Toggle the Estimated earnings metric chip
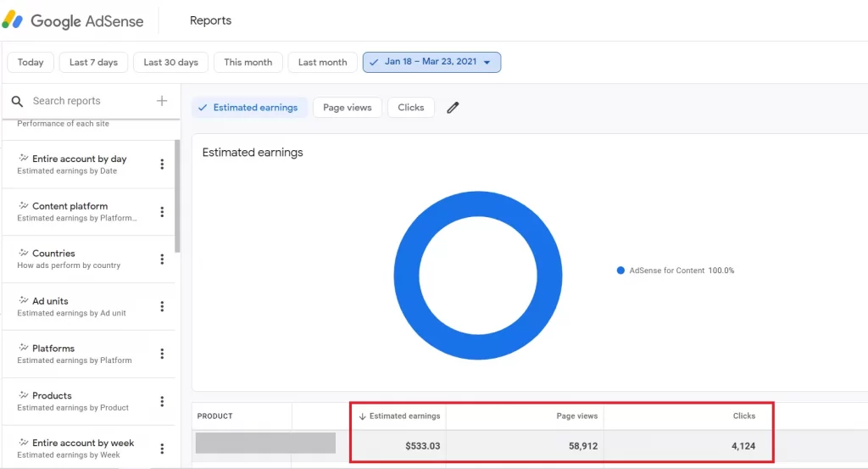Image resolution: width=868 pixels, height=469 pixels. (x=249, y=108)
